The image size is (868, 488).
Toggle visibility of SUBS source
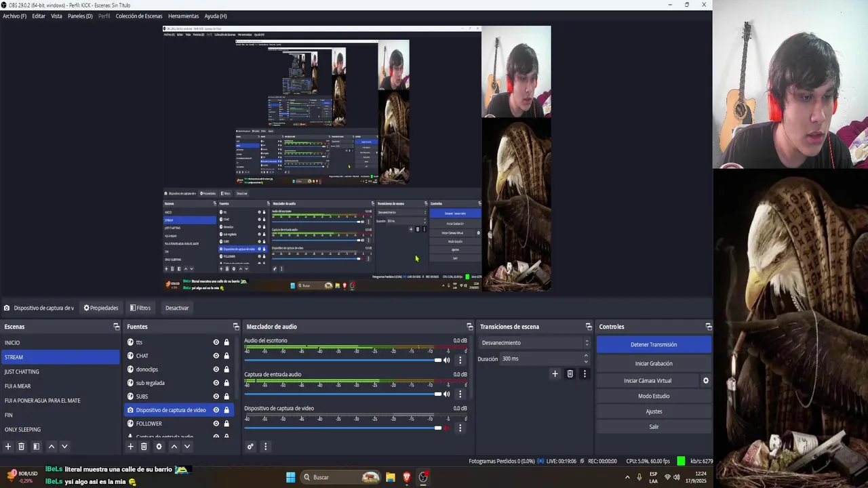(216, 396)
